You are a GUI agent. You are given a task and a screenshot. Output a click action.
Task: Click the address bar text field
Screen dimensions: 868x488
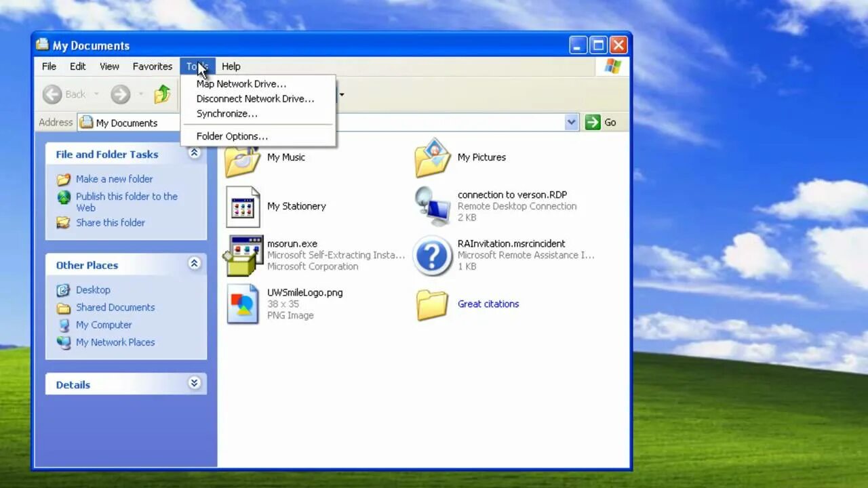pyautogui.click(x=328, y=123)
